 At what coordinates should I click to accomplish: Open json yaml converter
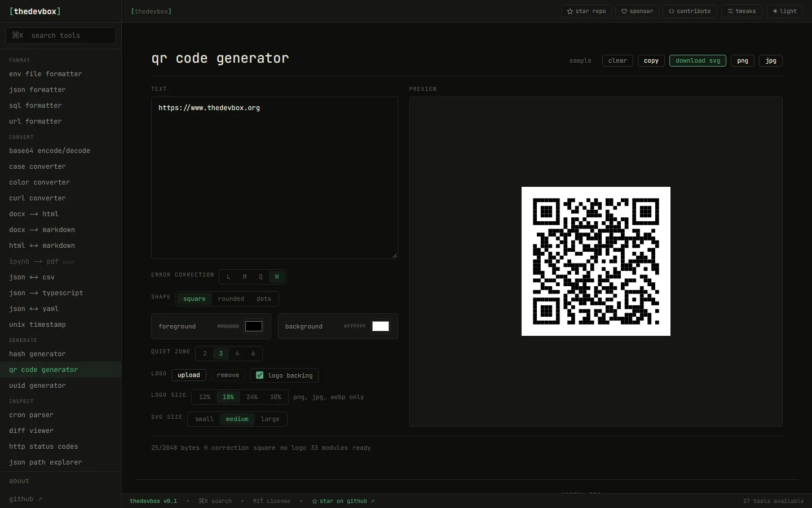pos(60,309)
